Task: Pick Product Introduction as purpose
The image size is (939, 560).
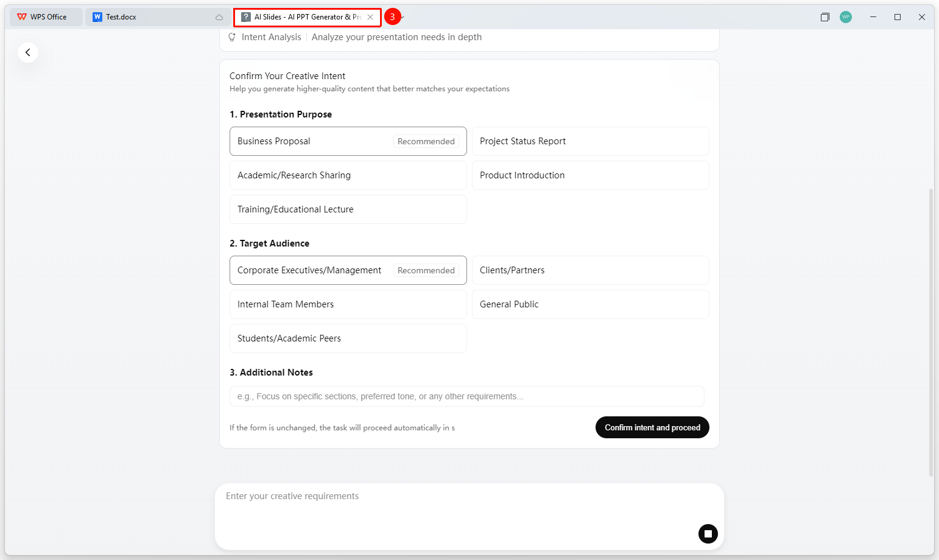Action: pyautogui.click(x=591, y=175)
